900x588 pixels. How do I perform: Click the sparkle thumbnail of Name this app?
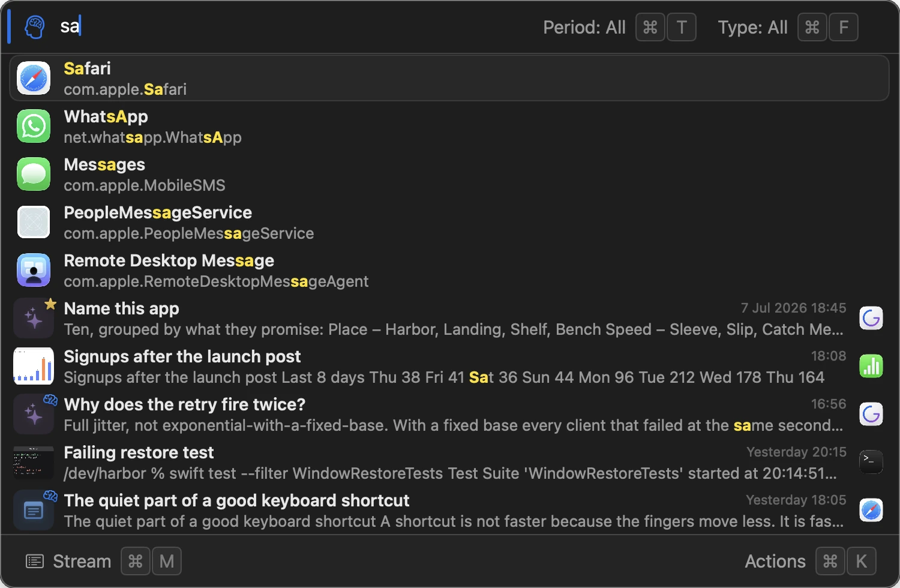click(x=34, y=318)
